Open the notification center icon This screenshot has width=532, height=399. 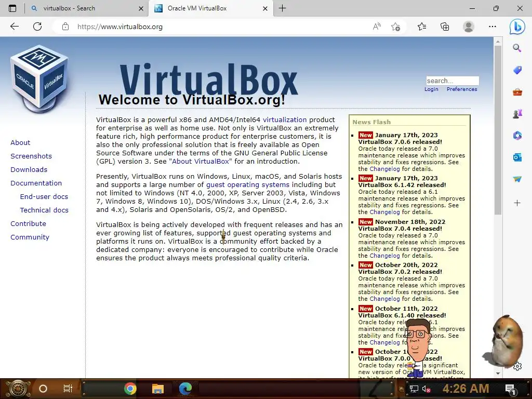(510, 389)
